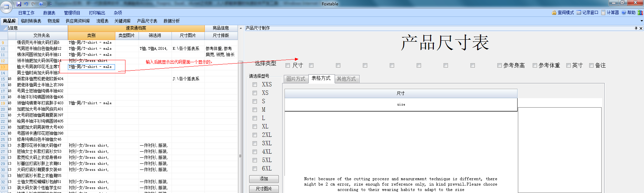Check the XXS size checkbox
This screenshot has height=193, width=644.
tap(255, 85)
